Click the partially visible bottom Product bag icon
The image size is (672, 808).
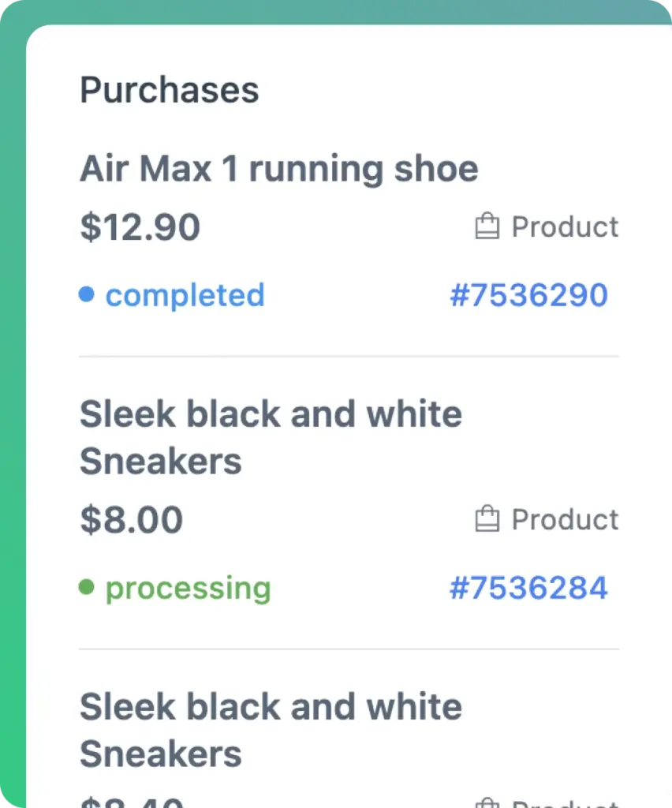pyautogui.click(x=487, y=804)
